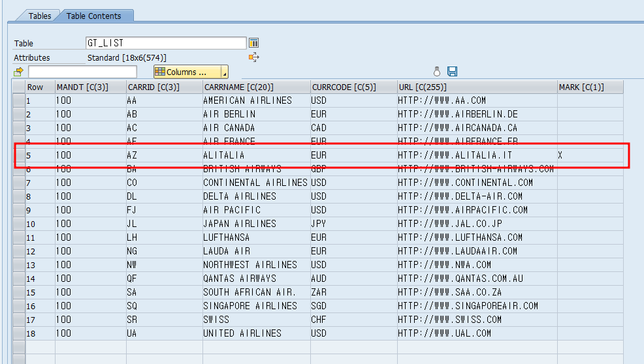Click the CONTINENTAL AIRLINES cell
The image size is (644, 364).
257,183
